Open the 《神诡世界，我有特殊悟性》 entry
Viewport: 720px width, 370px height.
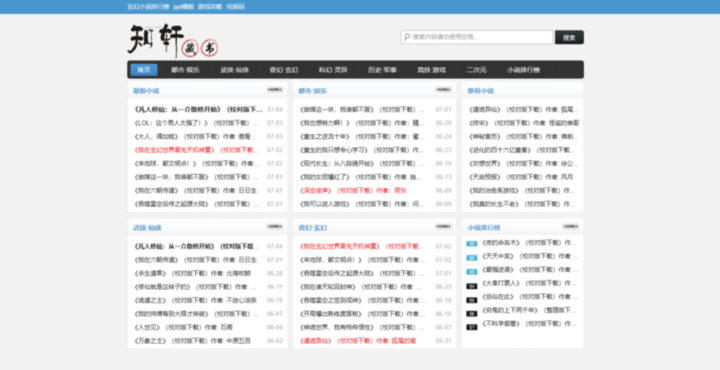[362, 327]
